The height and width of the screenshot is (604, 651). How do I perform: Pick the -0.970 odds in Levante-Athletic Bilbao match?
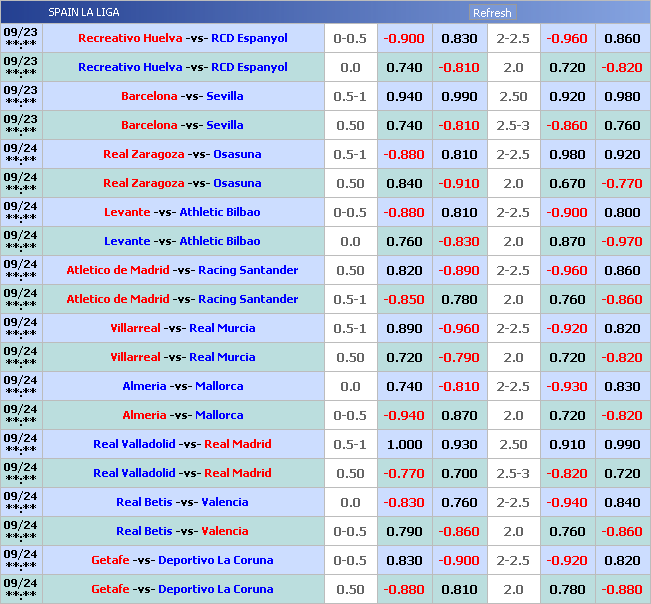point(621,242)
